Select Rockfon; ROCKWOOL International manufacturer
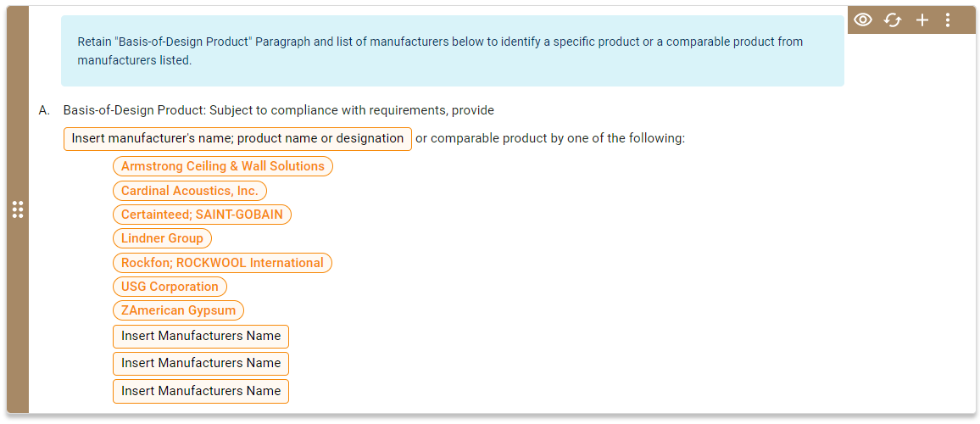 point(222,263)
